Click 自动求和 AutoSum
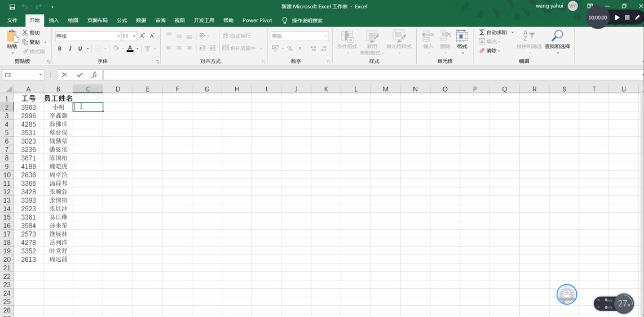The height and width of the screenshot is (317, 644). (x=493, y=33)
